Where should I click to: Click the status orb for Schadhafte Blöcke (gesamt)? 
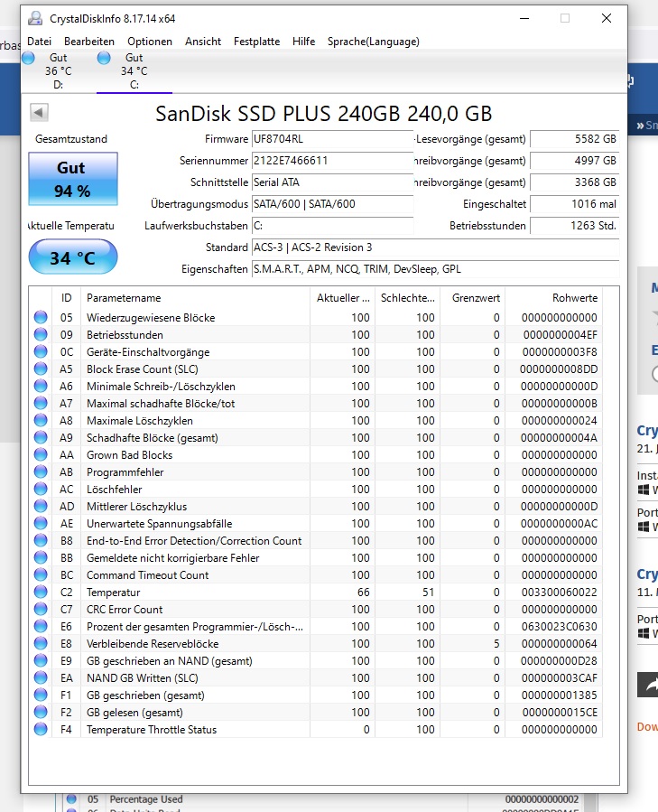coord(41,437)
